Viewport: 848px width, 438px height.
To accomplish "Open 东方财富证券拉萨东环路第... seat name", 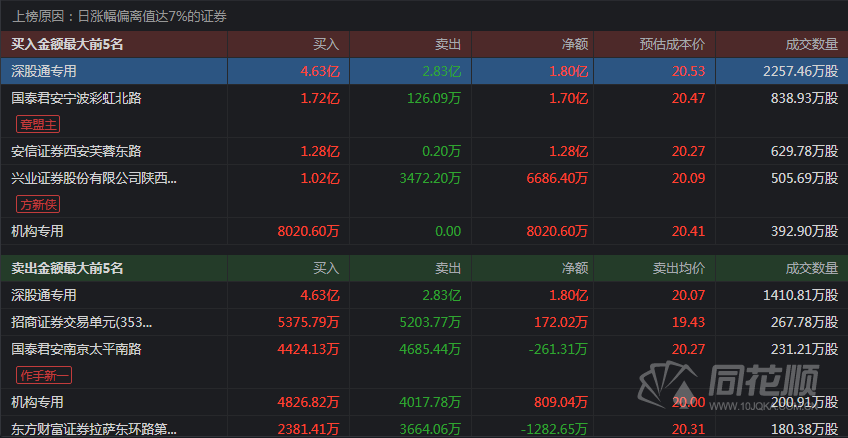I will tap(94, 430).
